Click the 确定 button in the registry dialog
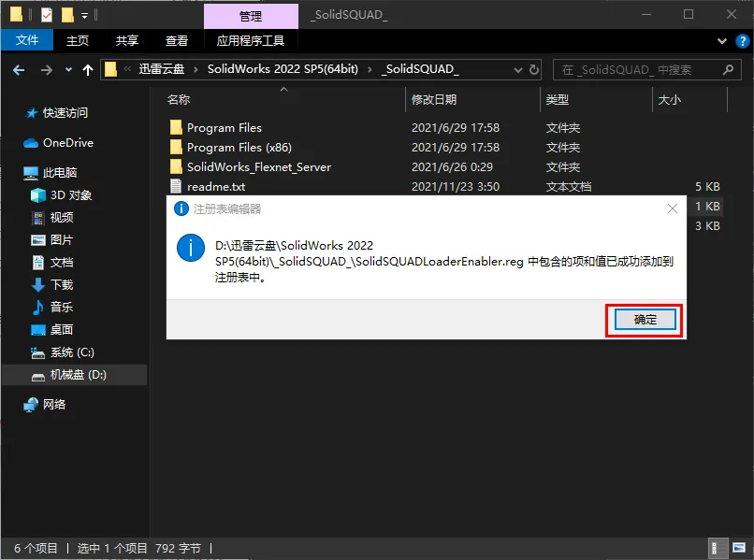This screenshot has width=754, height=560. pos(645,319)
